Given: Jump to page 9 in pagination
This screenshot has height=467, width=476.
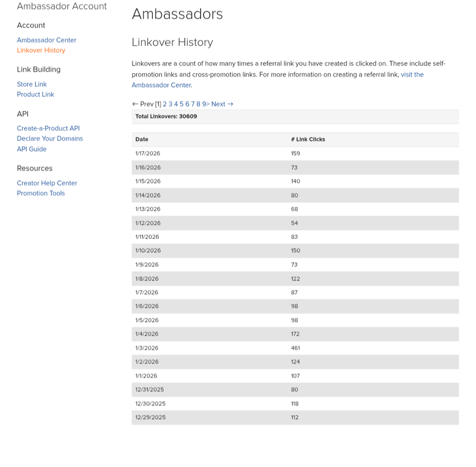Looking at the screenshot, I should coord(204,104).
